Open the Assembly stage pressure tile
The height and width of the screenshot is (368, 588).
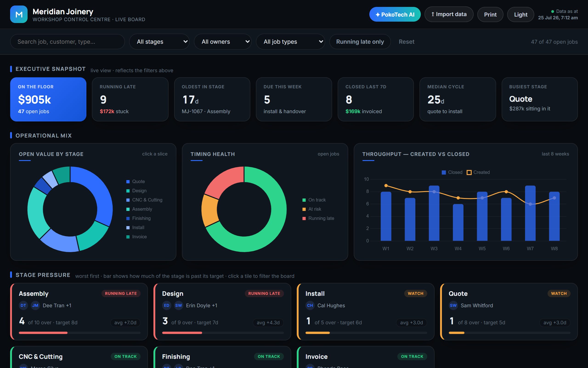click(79, 311)
